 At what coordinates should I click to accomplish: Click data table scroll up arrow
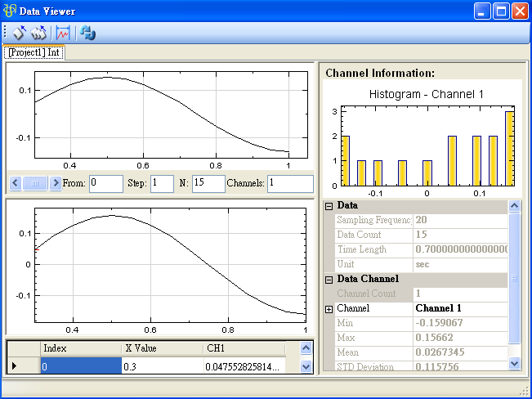pyautogui.click(x=306, y=348)
